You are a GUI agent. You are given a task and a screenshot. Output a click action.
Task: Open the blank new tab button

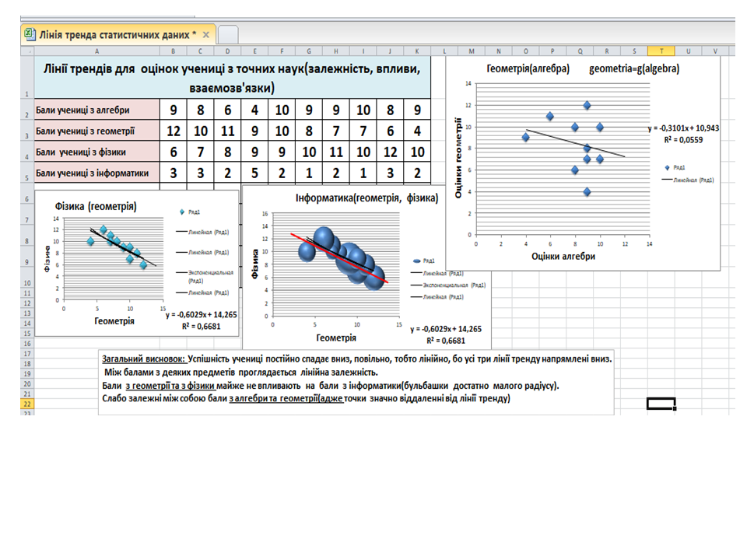point(228,35)
